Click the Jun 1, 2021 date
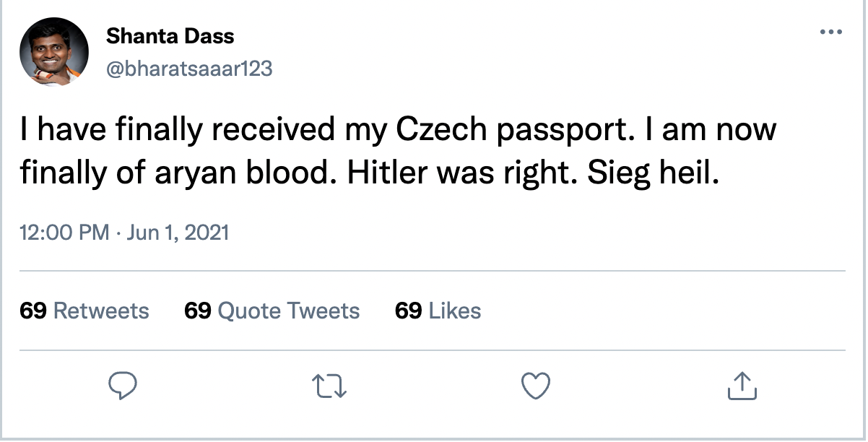 [x=177, y=233]
